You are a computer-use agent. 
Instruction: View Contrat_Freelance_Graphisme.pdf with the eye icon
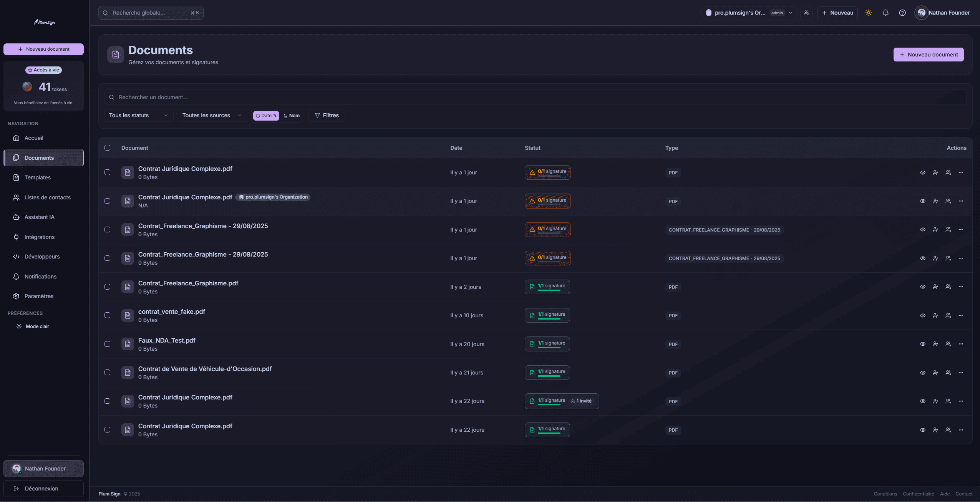(x=923, y=287)
